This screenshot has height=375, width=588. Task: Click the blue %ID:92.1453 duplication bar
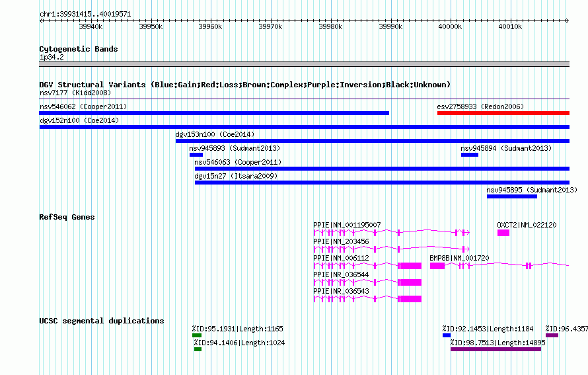[x=447, y=335]
